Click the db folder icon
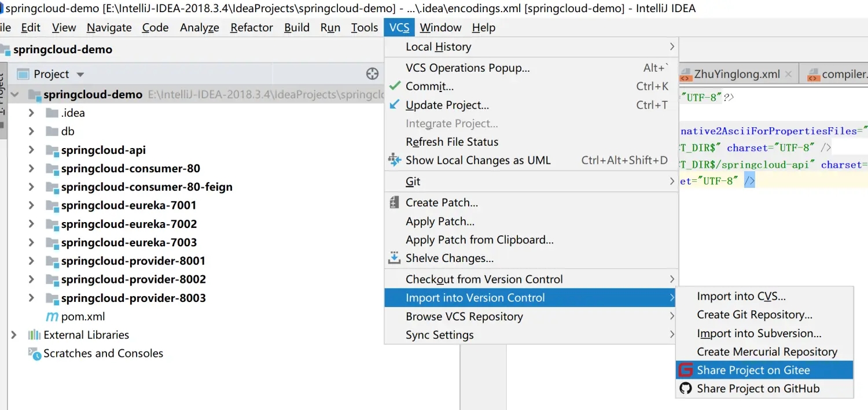 [x=52, y=131]
